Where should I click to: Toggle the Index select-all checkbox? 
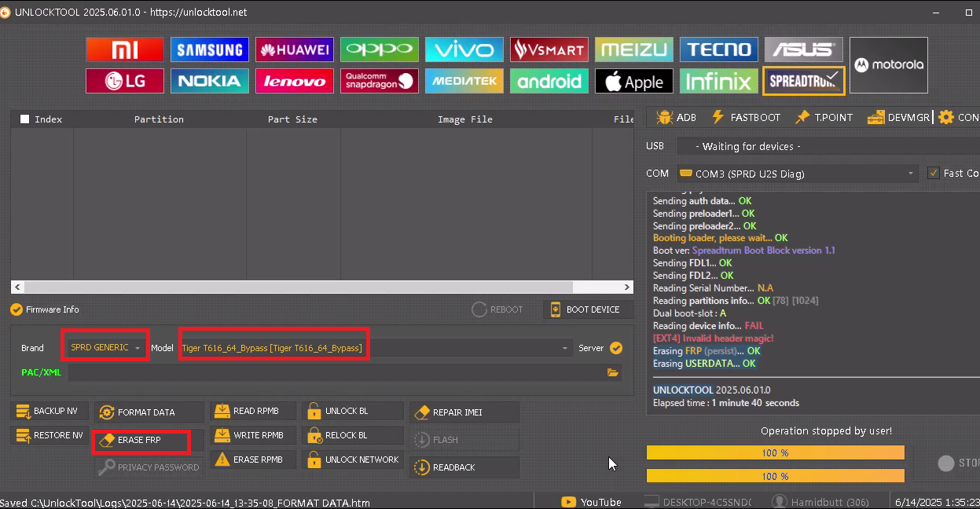point(24,119)
